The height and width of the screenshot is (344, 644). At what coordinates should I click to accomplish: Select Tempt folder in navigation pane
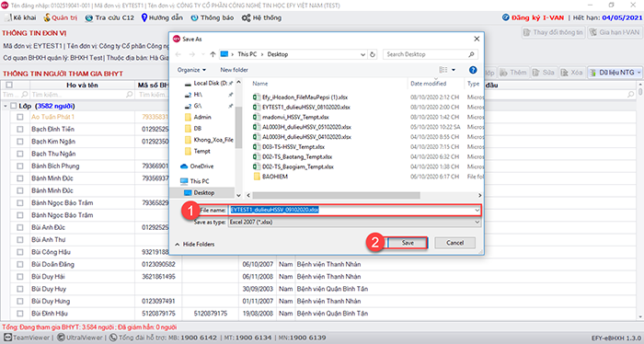point(198,152)
